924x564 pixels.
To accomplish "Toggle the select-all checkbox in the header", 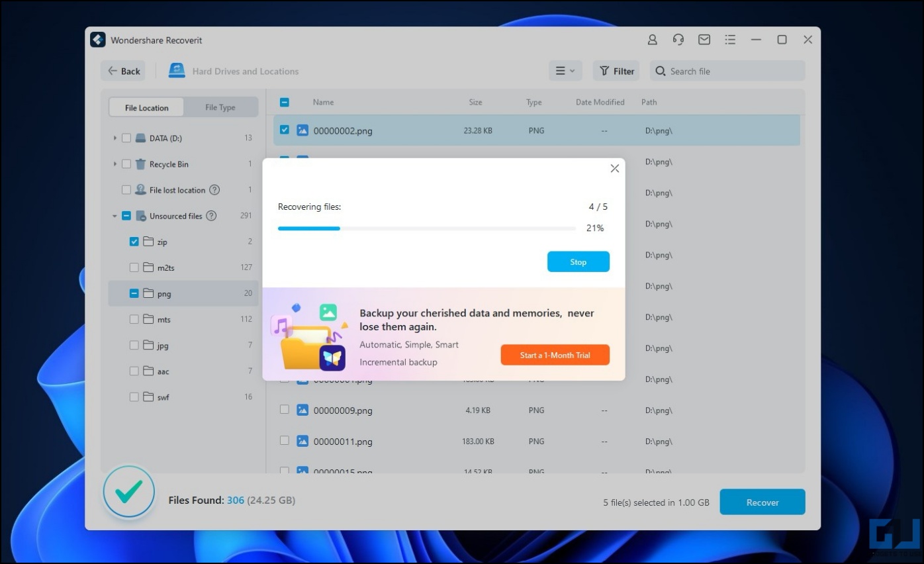I will point(285,103).
